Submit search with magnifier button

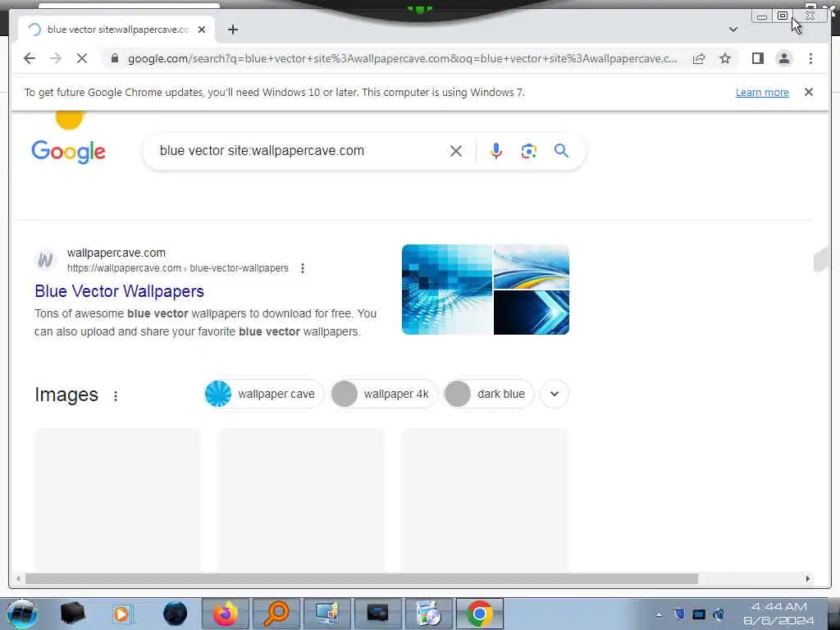click(561, 151)
